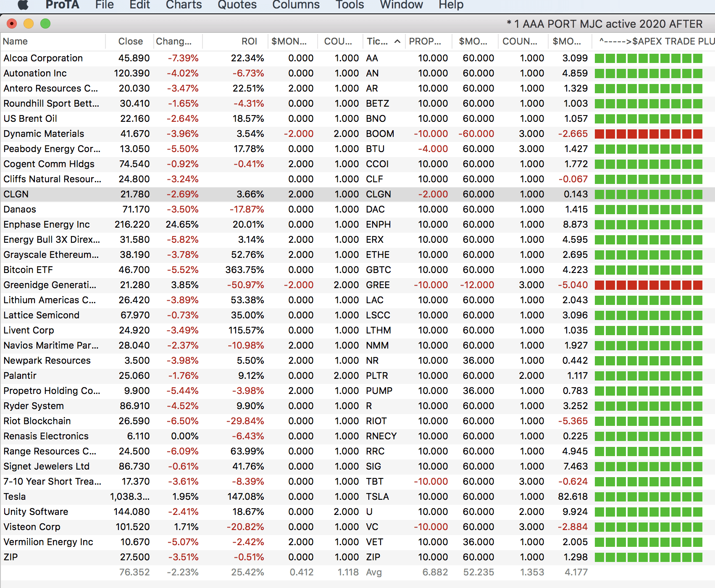Open the Columns menu
The image size is (715, 588).
click(x=296, y=5)
